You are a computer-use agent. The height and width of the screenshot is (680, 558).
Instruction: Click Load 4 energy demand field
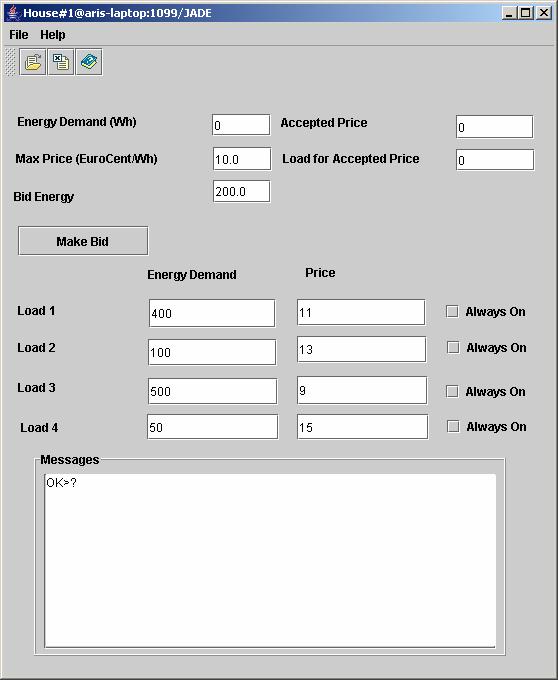pyautogui.click(x=212, y=427)
